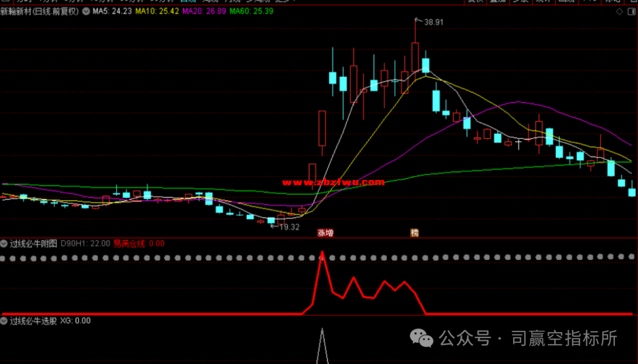The width and height of the screenshot is (638, 364).
Task: Click the XG: 0.00 value
Action: tap(76, 321)
